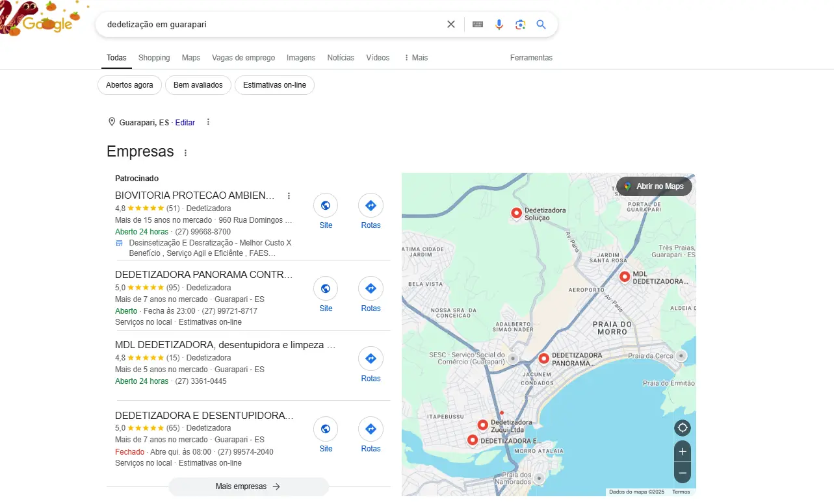Zoom out the map with minus
Screen dimensions: 834x504
tap(682, 473)
